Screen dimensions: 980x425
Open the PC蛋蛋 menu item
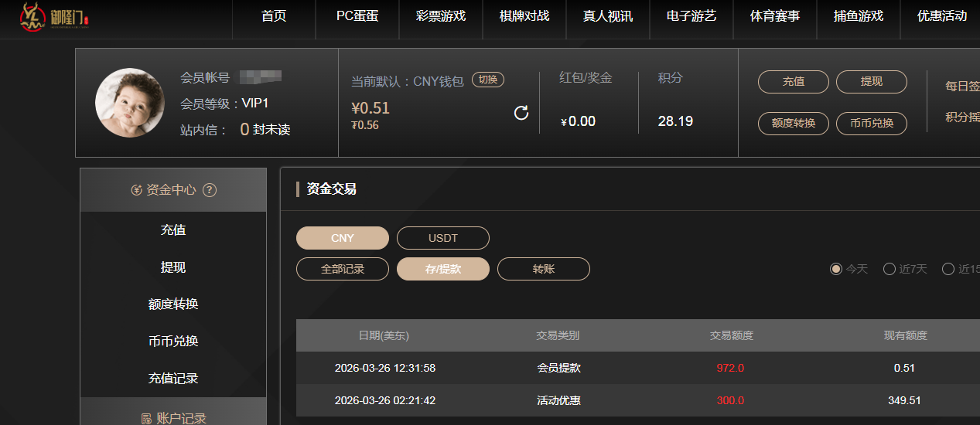tap(357, 16)
